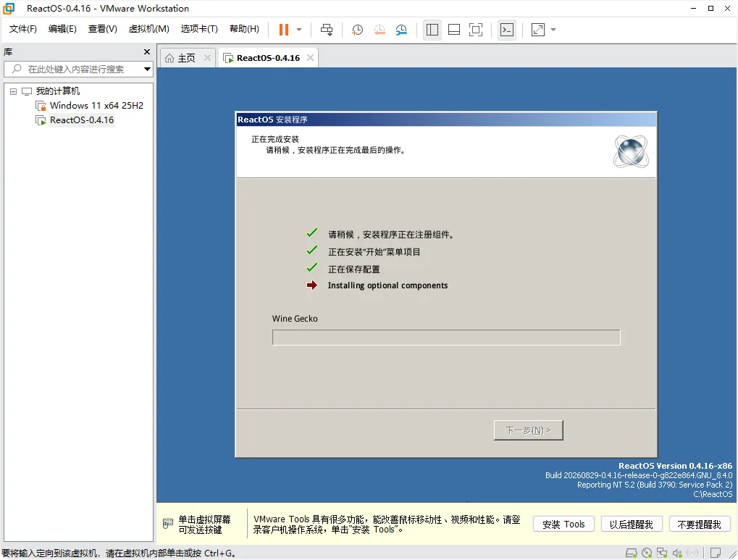Open the 虚拟机(M) menu
The width and height of the screenshot is (738, 560).
coord(148,29)
